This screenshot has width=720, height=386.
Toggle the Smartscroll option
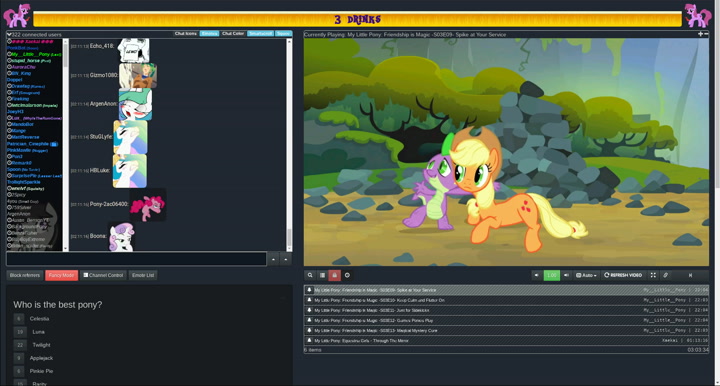click(260, 34)
